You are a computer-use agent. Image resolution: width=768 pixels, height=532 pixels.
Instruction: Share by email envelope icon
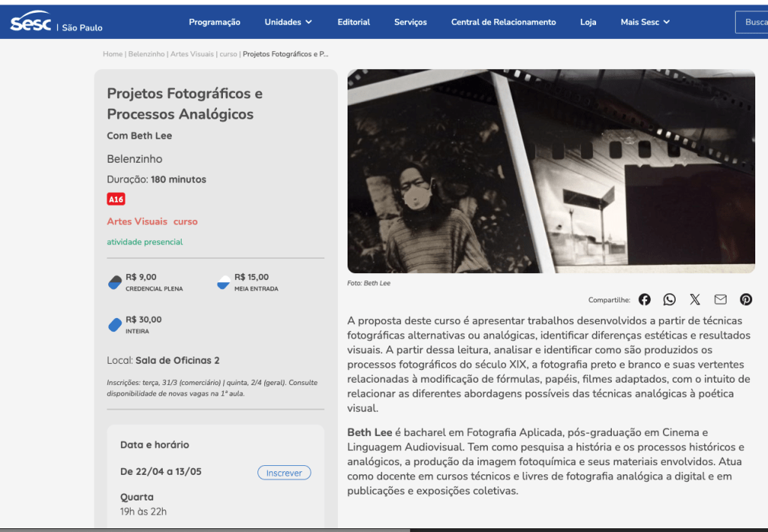pos(721,299)
